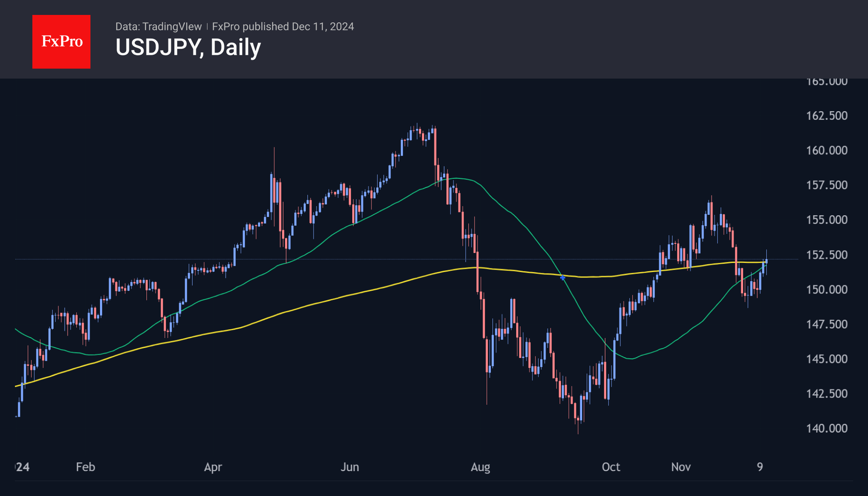Click the USDJPY, Daily chart title
This screenshot has width=868, height=496.
(188, 47)
